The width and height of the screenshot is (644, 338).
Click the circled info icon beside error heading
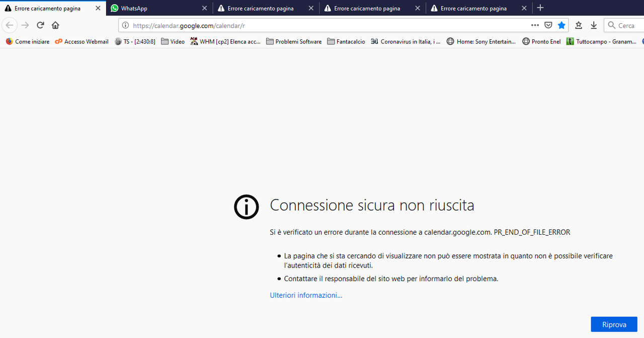247,207
